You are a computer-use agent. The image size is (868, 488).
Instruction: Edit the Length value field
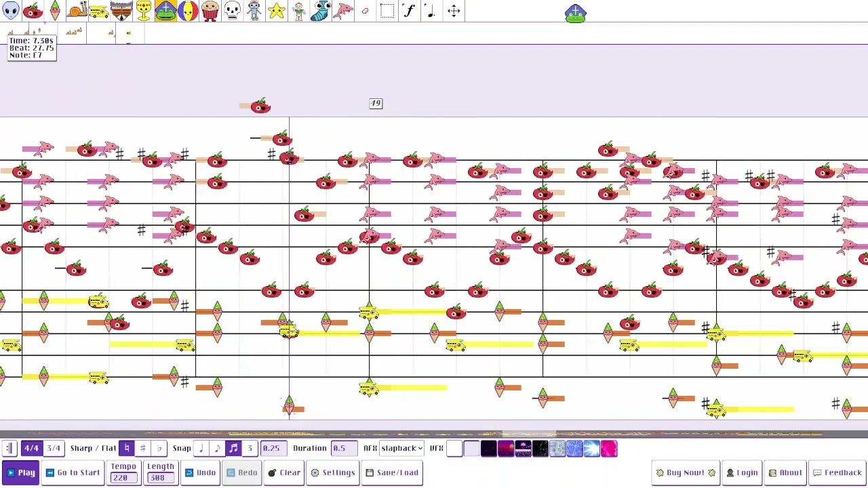click(x=161, y=478)
